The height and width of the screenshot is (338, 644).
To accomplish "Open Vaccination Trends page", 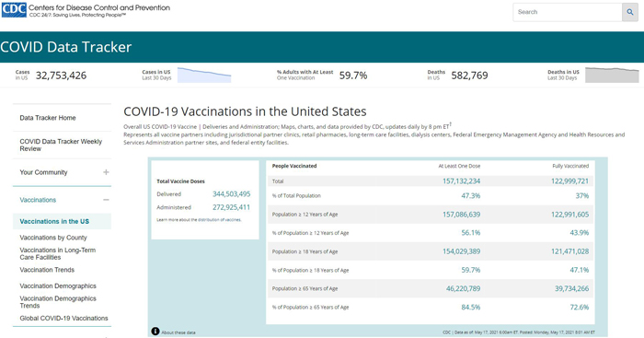I will (47, 270).
